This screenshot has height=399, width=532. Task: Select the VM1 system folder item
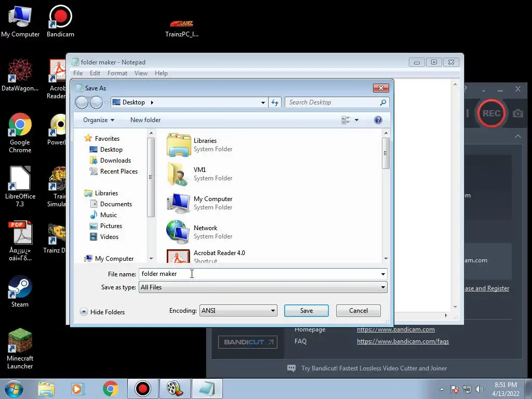(x=200, y=174)
